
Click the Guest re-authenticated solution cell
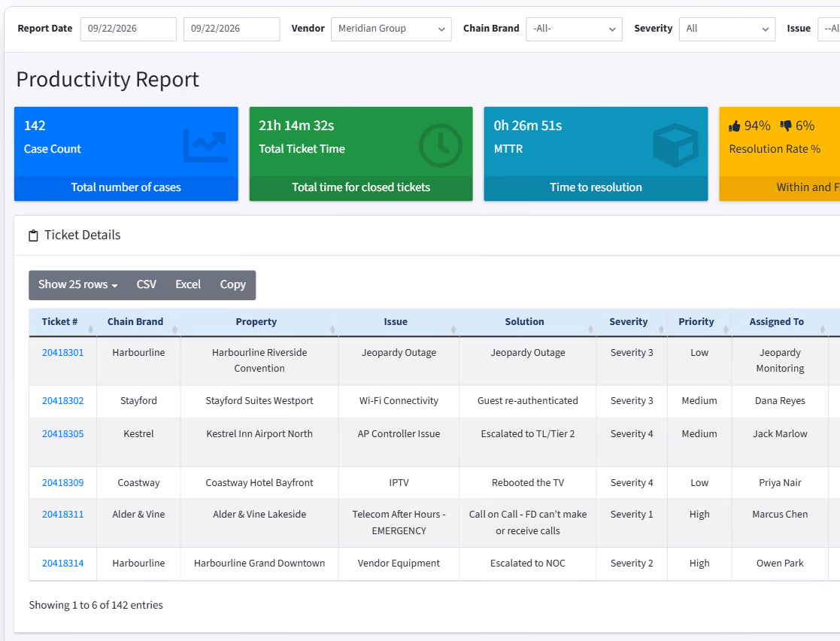coord(528,401)
